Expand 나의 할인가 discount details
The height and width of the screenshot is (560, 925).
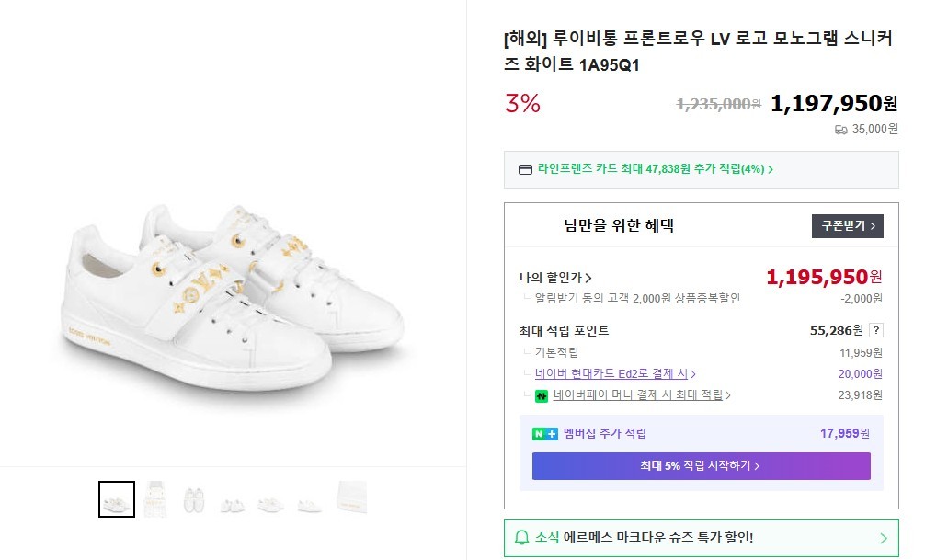click(x=555, y=278)
